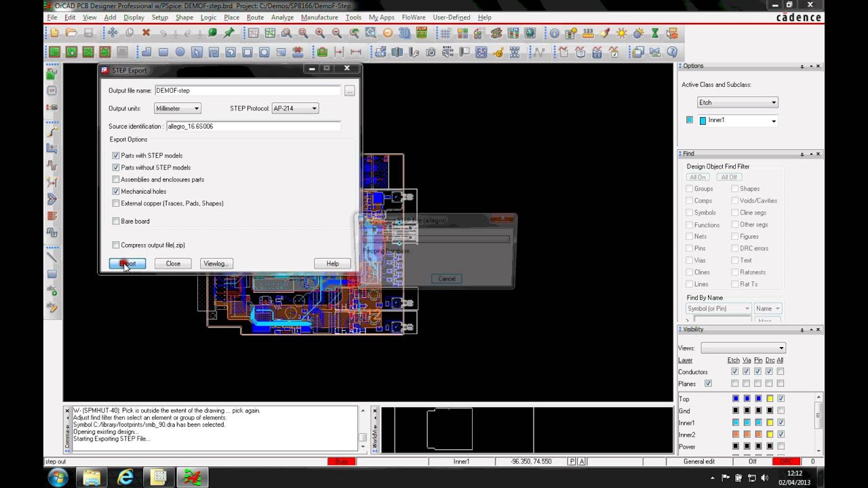
Task: Enable Assemblies and enclosures parts
Action: point(116,180)
